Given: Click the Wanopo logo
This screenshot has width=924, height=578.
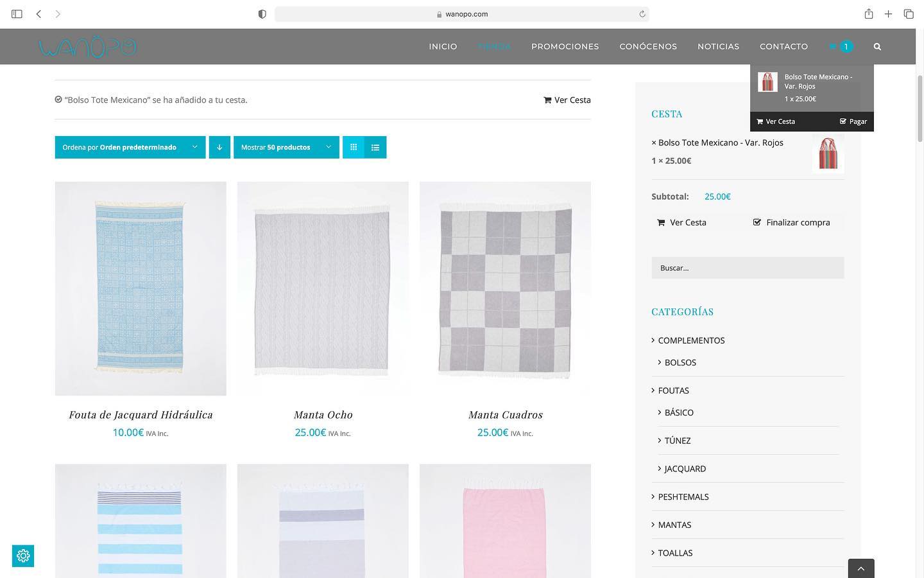Looking at the screenshot, I should click(x=88, y=47).
